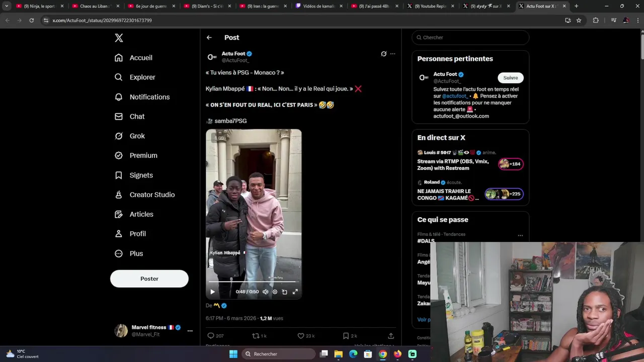The image size is (644, 362).
Task: Install app icon in address bar
Action: tap(568, 21)
